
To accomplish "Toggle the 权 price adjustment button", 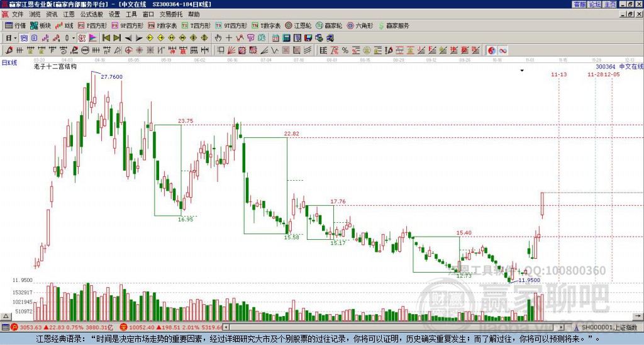I will pos(82,38).
